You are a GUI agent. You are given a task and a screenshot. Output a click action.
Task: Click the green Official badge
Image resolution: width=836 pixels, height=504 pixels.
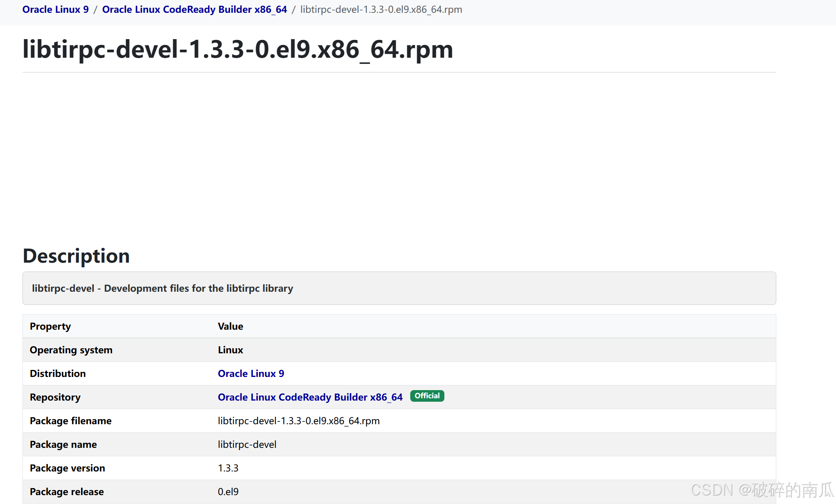(x=427, y=396)
